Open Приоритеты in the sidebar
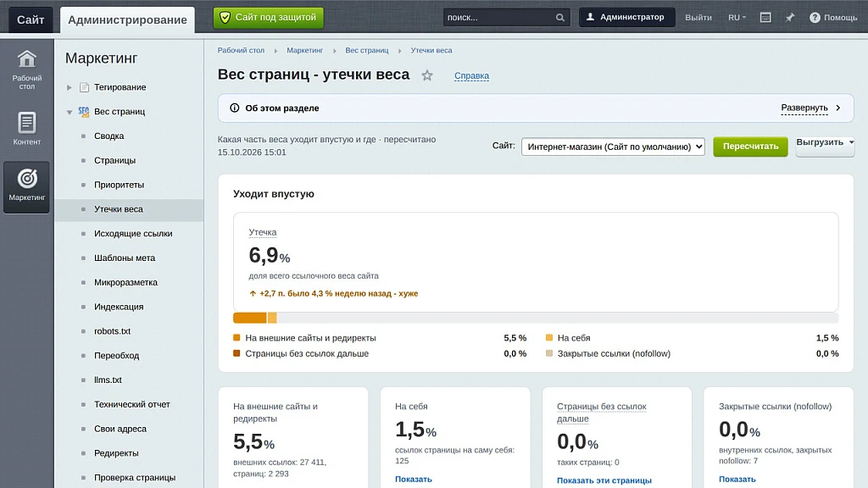This screenshot has height=488, width=868. (x=119, y=185)
